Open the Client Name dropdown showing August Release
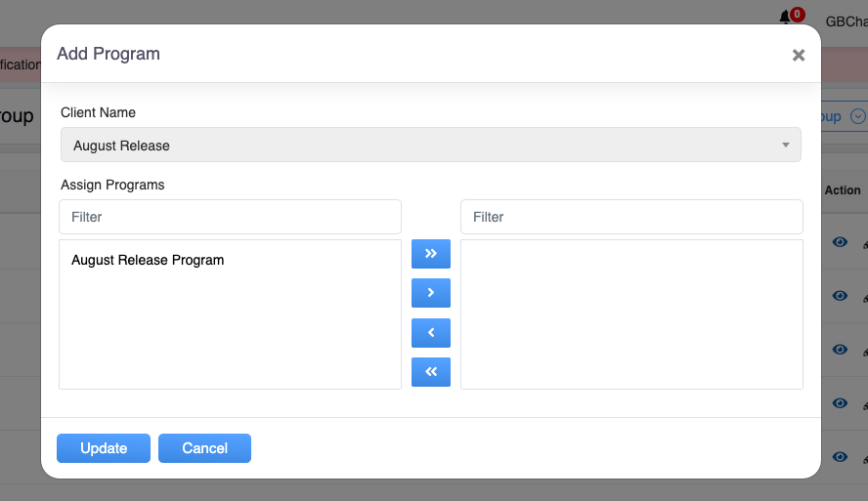Image resolution: width=868 pixels, height=501 pixels. pos(430,146)
